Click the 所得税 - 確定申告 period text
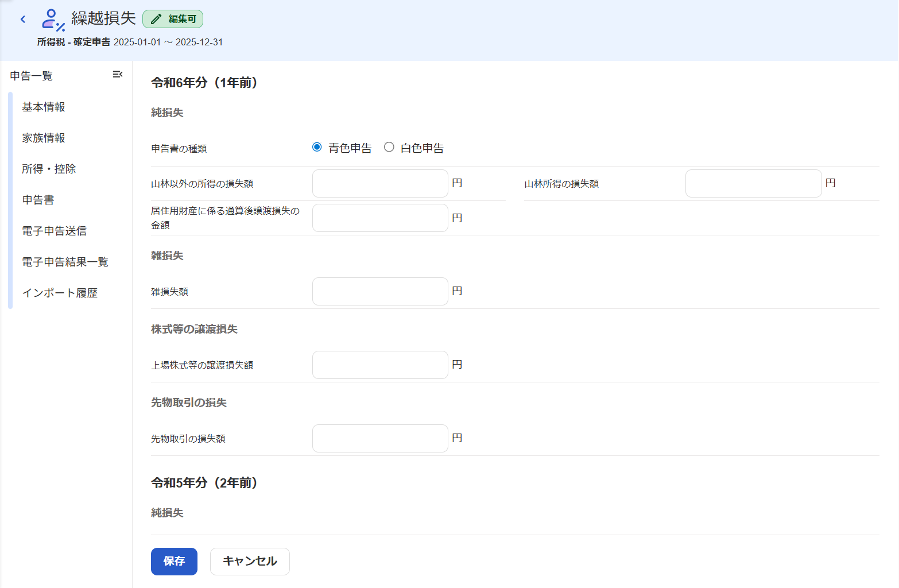The height and width of the screenshot is (588, 899). pos(130,42)
